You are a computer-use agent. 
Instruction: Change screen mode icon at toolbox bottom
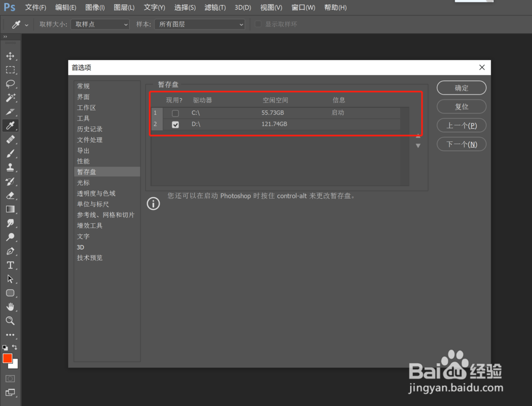(10, 392)
